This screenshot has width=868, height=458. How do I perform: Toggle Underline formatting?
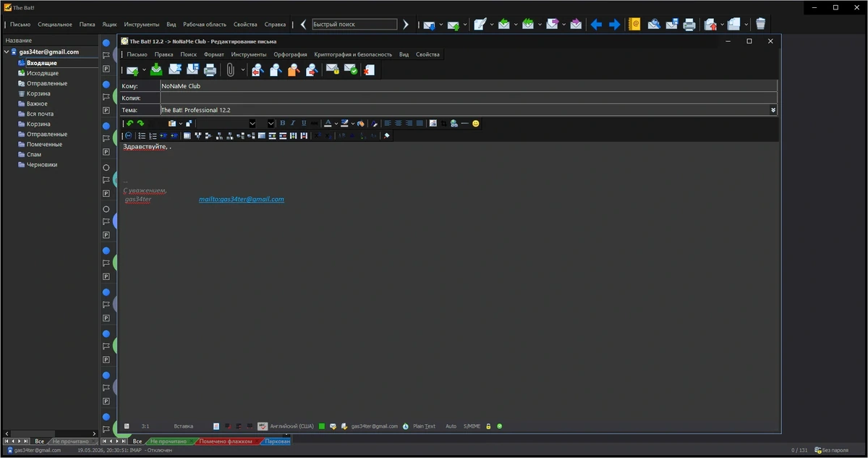click(304, 123)
